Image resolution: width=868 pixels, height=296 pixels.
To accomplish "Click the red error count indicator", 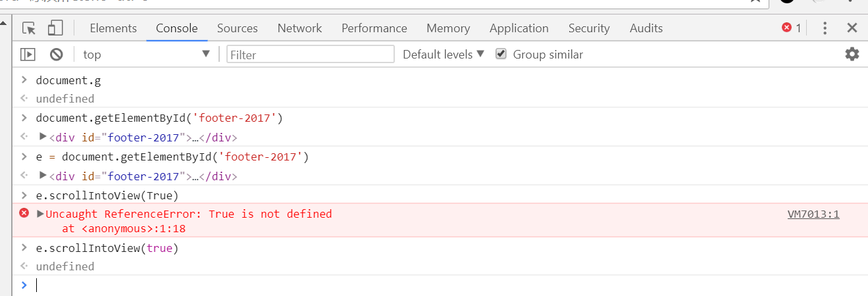I will (791, 28).
